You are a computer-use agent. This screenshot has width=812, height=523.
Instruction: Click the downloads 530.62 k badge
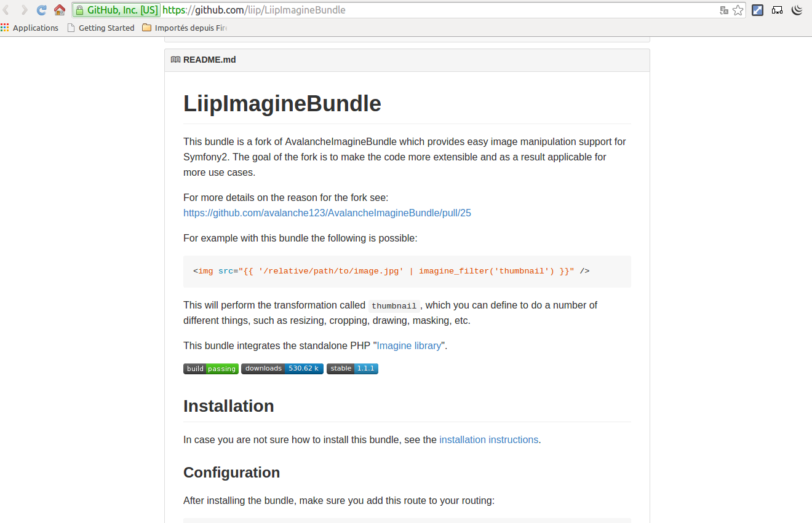282,369
